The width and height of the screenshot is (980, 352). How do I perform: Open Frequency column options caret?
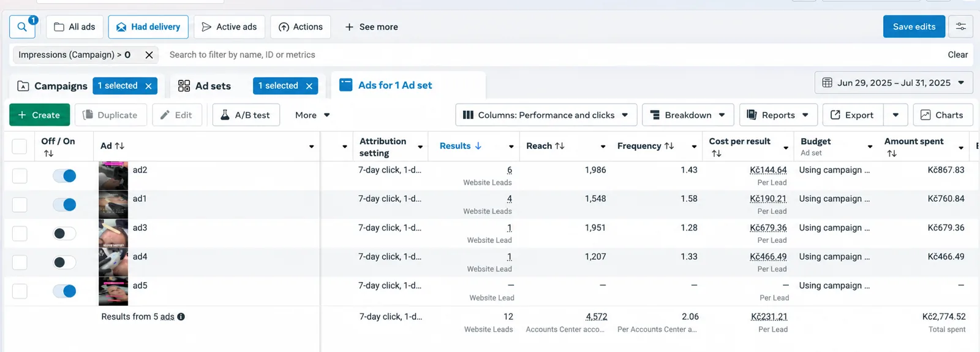(694, 147)
